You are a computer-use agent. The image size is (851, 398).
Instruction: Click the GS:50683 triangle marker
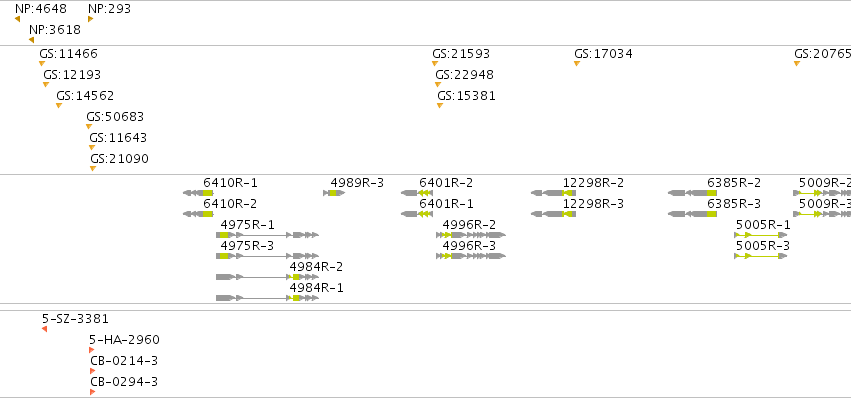pyautogui.click(x=89, y=127)
